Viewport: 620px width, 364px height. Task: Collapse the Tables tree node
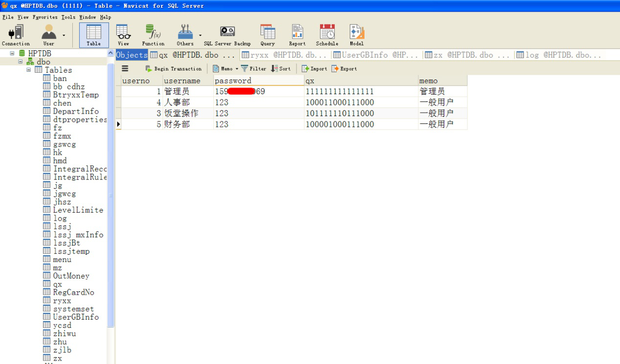[29, 70]
